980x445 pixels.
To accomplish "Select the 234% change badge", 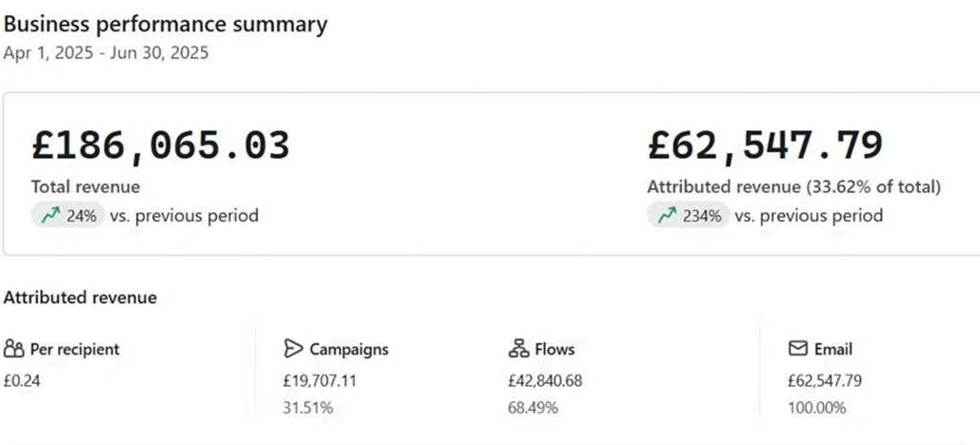I will 688,216.
